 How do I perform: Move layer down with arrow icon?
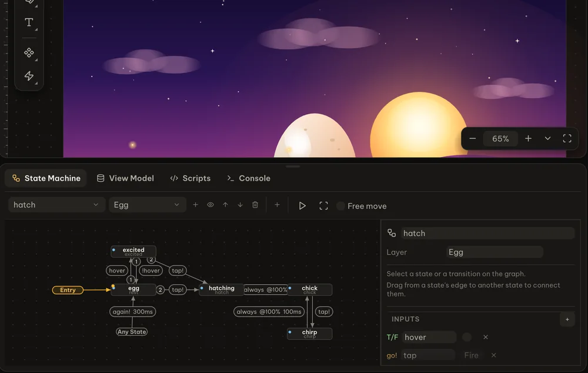click(240, 205)
